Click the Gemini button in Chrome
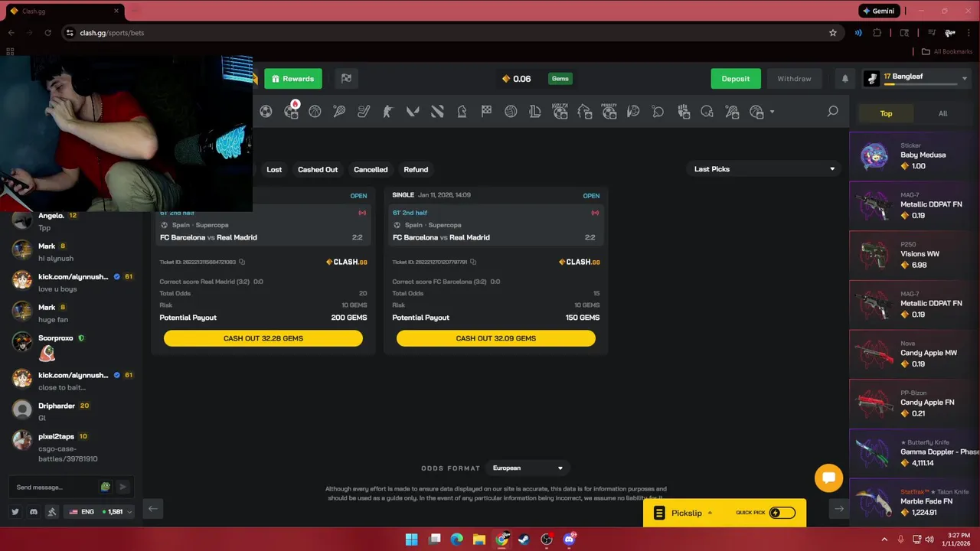The height and width of the screenshot is (551, 980). tap(879, 11)
